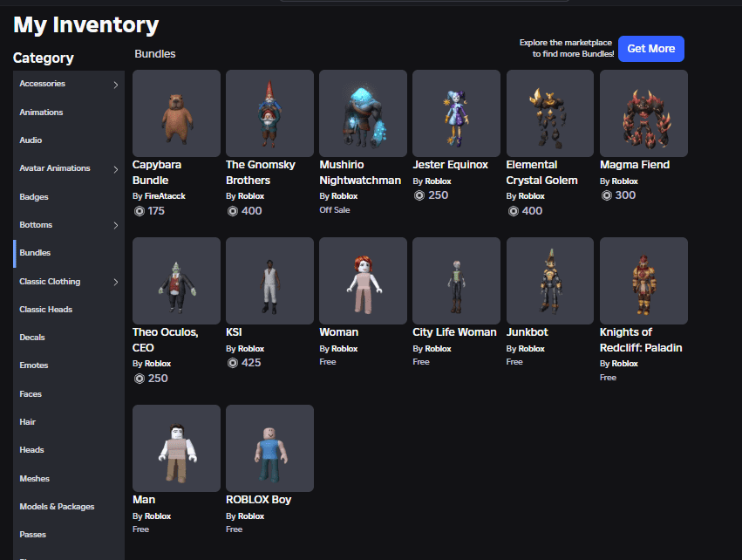Viewport: 742px width, 560px height.
Task: Switch to the Emotes category
Action: (x=34, y=365)
